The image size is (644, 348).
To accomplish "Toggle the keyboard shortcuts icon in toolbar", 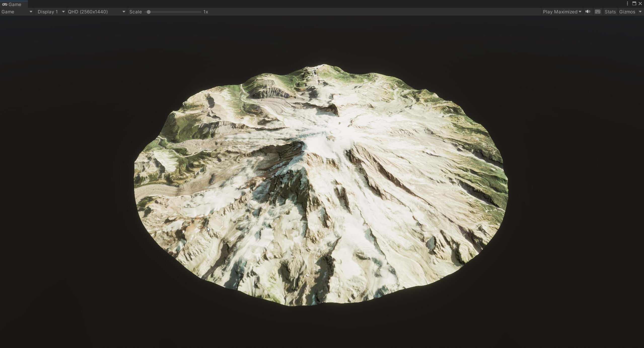I will pos(597,12).
